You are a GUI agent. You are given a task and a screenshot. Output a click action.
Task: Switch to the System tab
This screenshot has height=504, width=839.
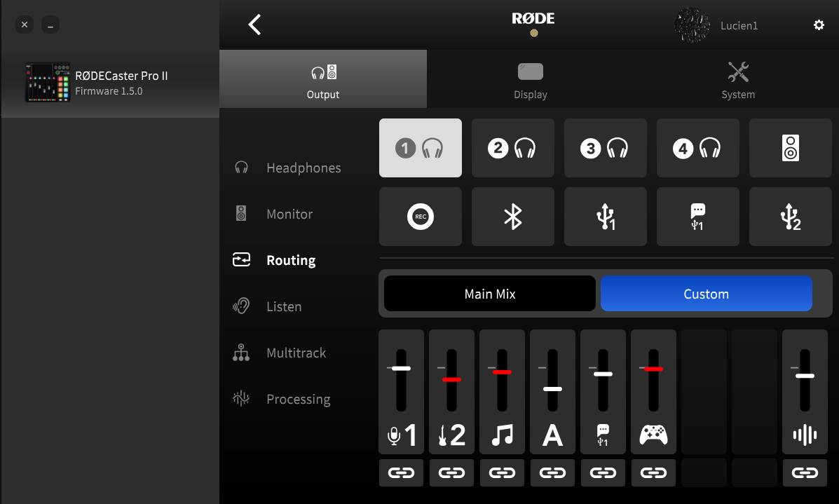pyautogui.click(x=738, y=79)
